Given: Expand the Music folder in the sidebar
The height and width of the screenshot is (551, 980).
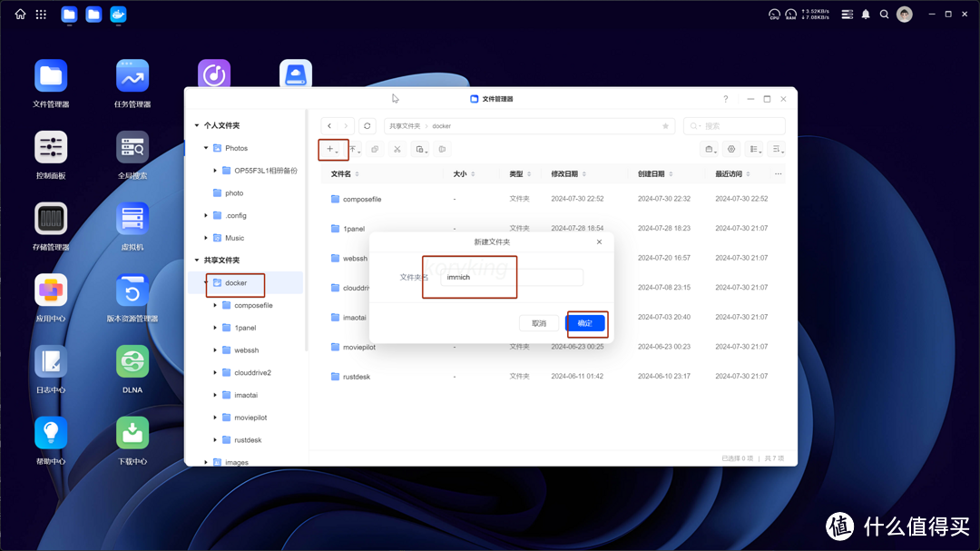Looking at the screenshot, I should (x=206, y=238).
